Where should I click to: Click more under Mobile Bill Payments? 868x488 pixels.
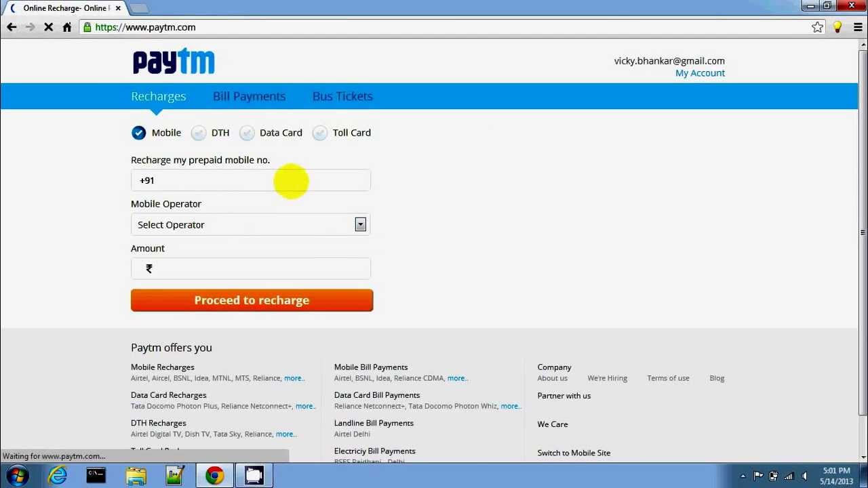pyautogui.click(x=456, y=378)
